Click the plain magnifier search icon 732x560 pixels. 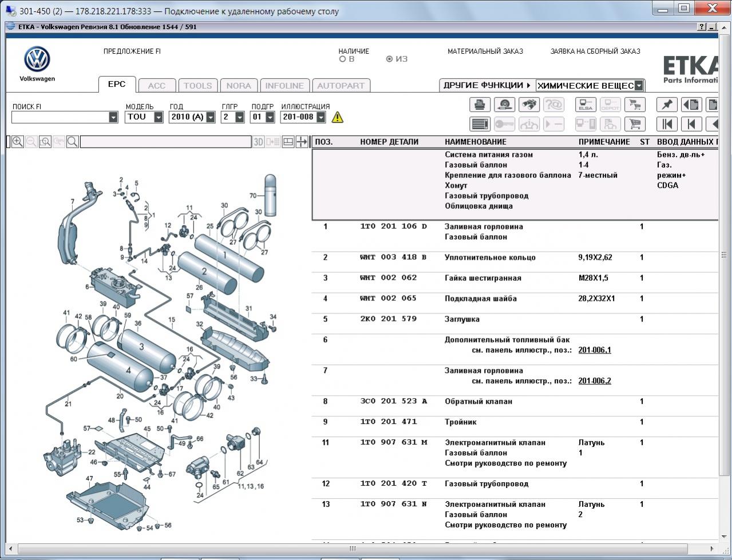(x=73, y=142)
